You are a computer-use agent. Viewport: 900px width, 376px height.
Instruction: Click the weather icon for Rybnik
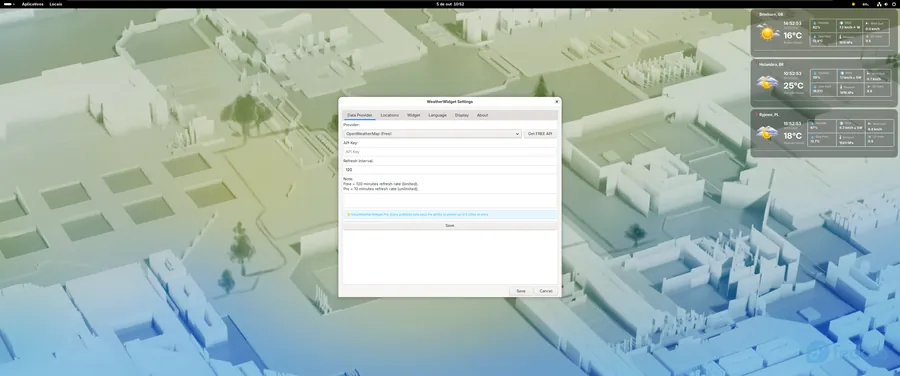[767, 132]
